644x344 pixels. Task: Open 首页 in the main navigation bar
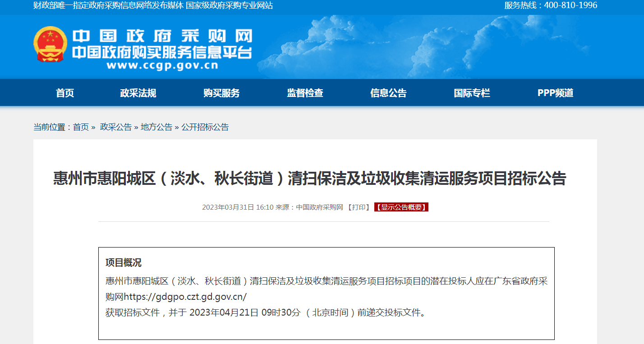(65, 93)
